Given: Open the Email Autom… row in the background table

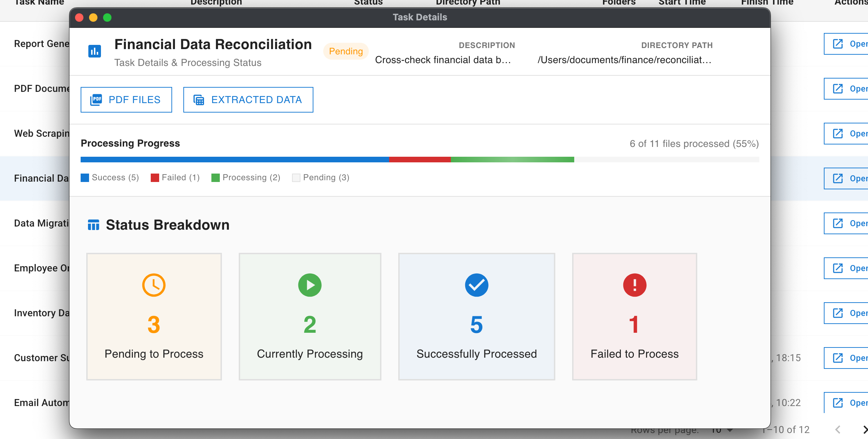Looking at the screenshot, I should 846,403.
